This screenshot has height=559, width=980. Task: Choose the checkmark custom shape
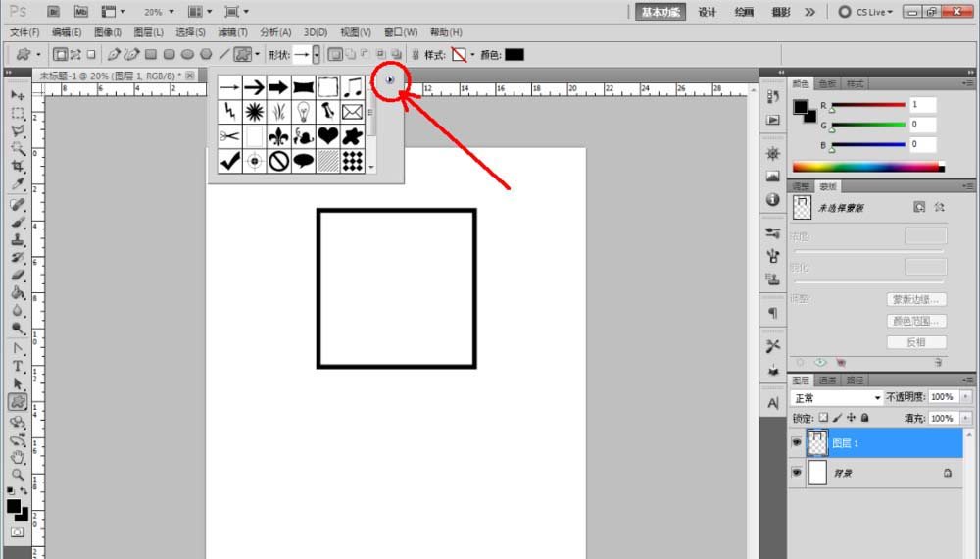229,161
